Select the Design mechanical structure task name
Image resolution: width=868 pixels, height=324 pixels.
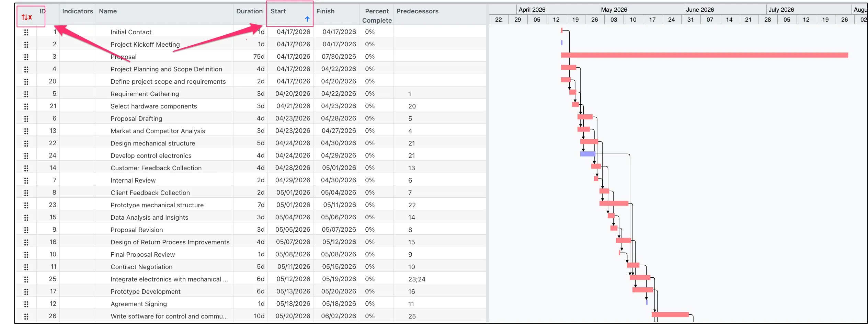pos(153,143)
